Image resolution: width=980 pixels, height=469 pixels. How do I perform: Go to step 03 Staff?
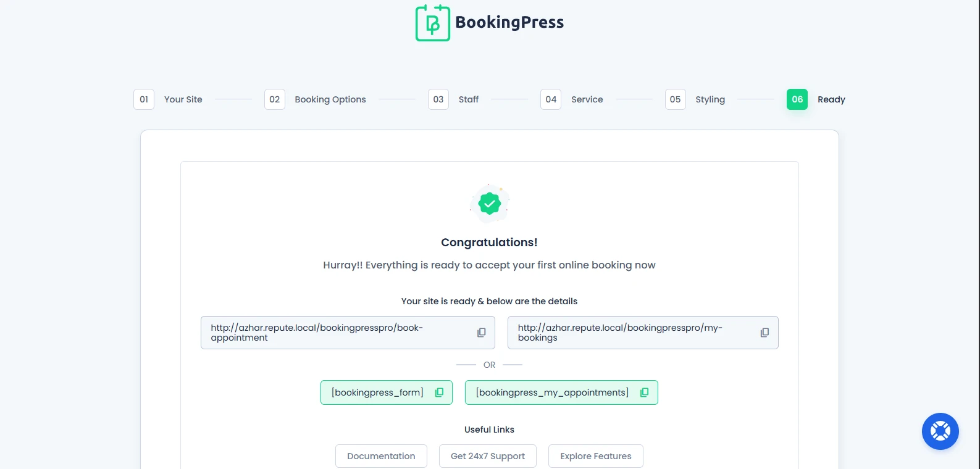[x=453, y=99]
